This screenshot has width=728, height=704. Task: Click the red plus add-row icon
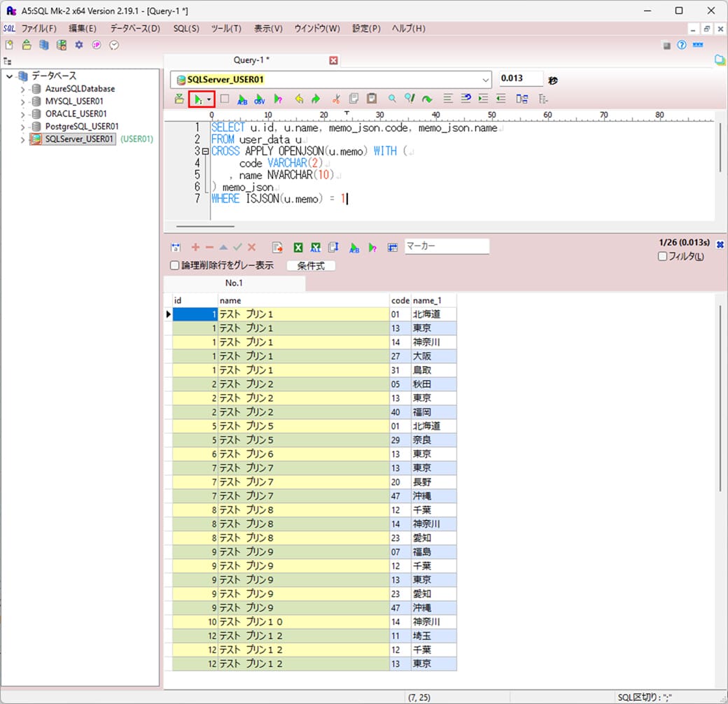[195, 248]
